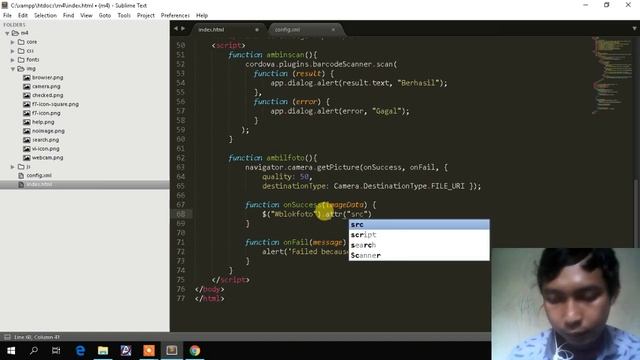Go to previous tab arrow
The width and height of the screenshot is (640, 360).
pyautogui.click(x=176, y=29)
